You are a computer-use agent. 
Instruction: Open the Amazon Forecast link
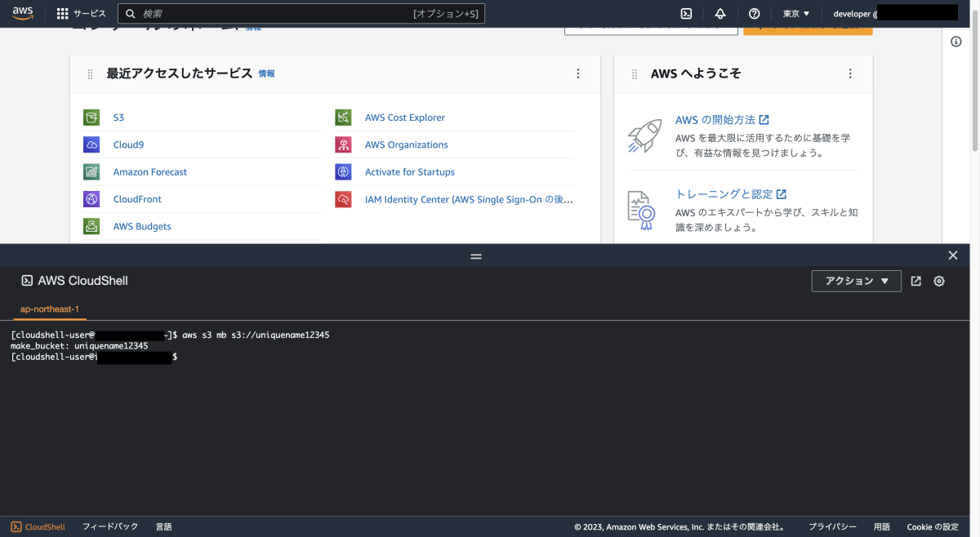(x=150, y=172)
